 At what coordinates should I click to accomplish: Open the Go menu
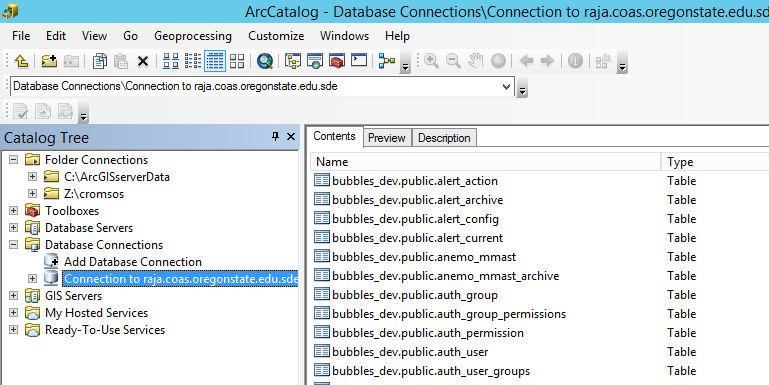coord(130,36)
